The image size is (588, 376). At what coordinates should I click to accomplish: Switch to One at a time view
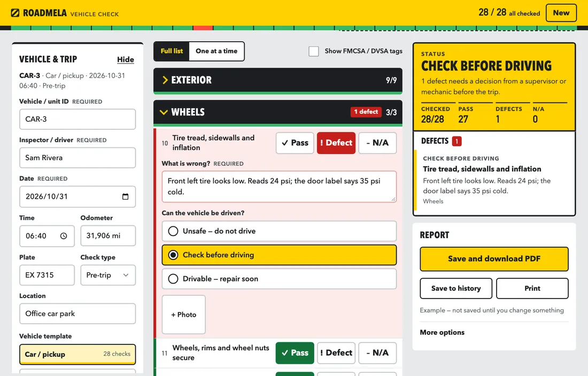(216, 51)
